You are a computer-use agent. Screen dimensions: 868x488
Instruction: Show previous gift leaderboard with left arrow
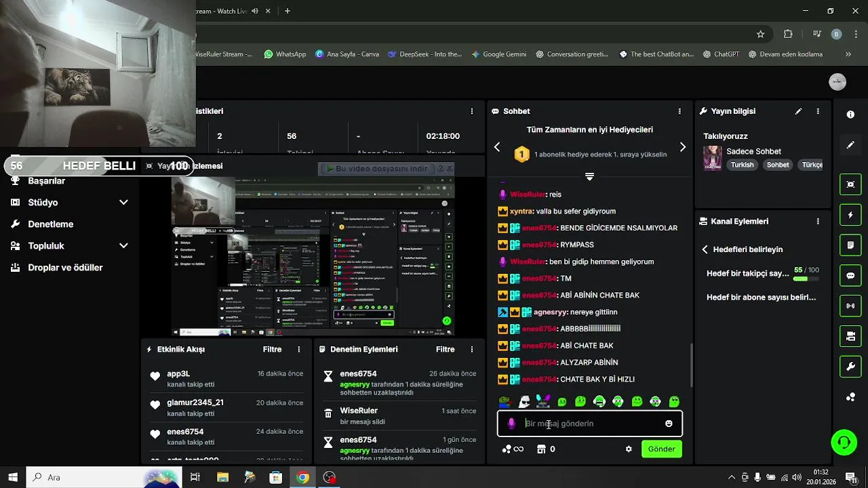point(497,147)
